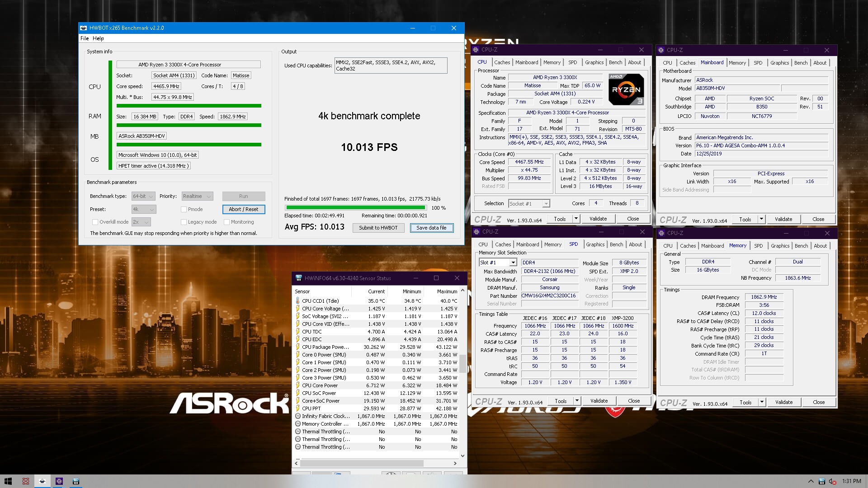Click the Part Number field CMW16GX4M2C3200C16

click(x=549, y=296)
